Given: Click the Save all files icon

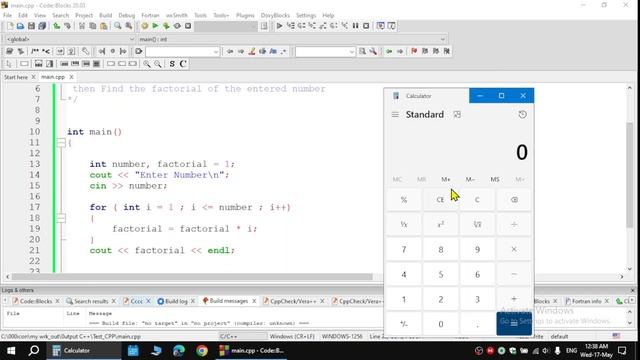Looking at the screenshot, I should coord(42,26).
